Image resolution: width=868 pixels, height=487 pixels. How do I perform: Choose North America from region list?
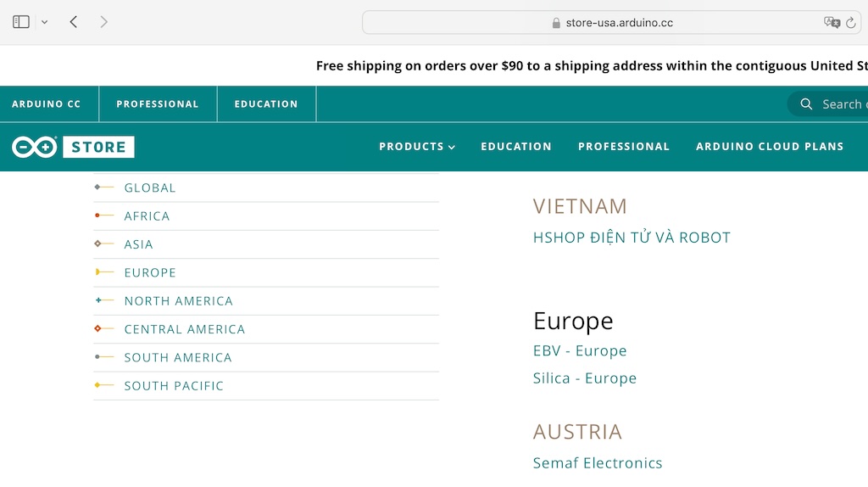coord(178,301)
